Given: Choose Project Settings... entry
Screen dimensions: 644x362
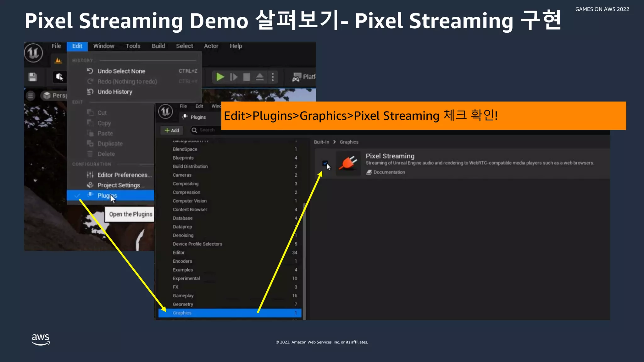Looking at the screenshot, I should (111, 185).
